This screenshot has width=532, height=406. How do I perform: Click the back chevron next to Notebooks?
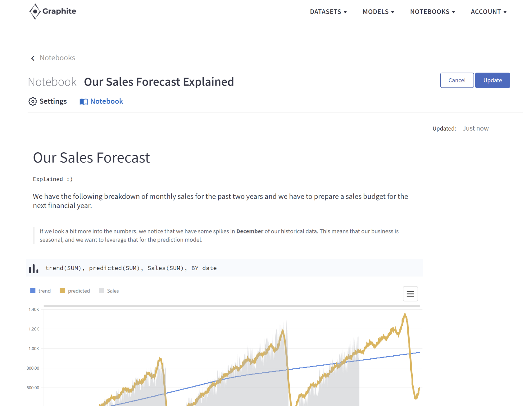(x=32, y=58)
